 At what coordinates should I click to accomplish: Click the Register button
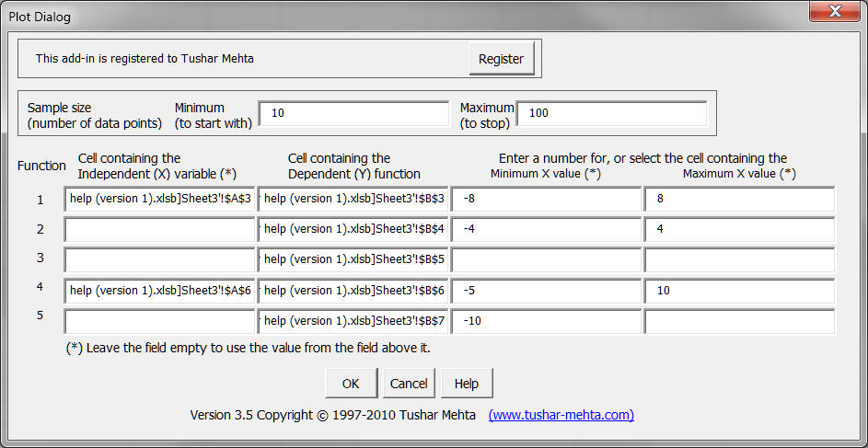501,59
